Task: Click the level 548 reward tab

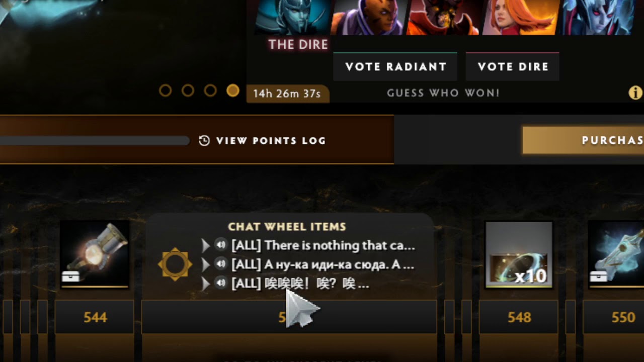Action: click(x=518, y=317)
